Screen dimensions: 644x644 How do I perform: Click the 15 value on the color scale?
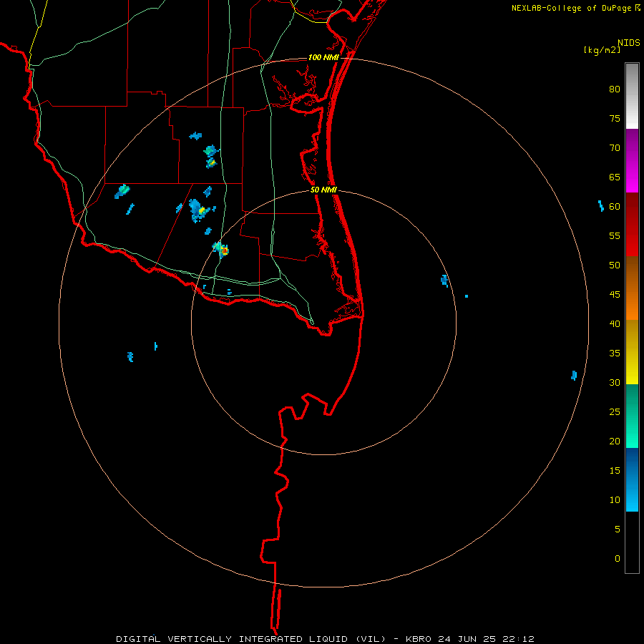(x=615, y=471)
